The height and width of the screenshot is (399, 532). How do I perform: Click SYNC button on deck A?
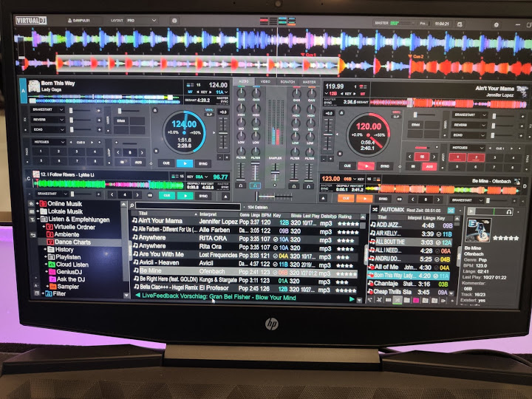(203, 164)
